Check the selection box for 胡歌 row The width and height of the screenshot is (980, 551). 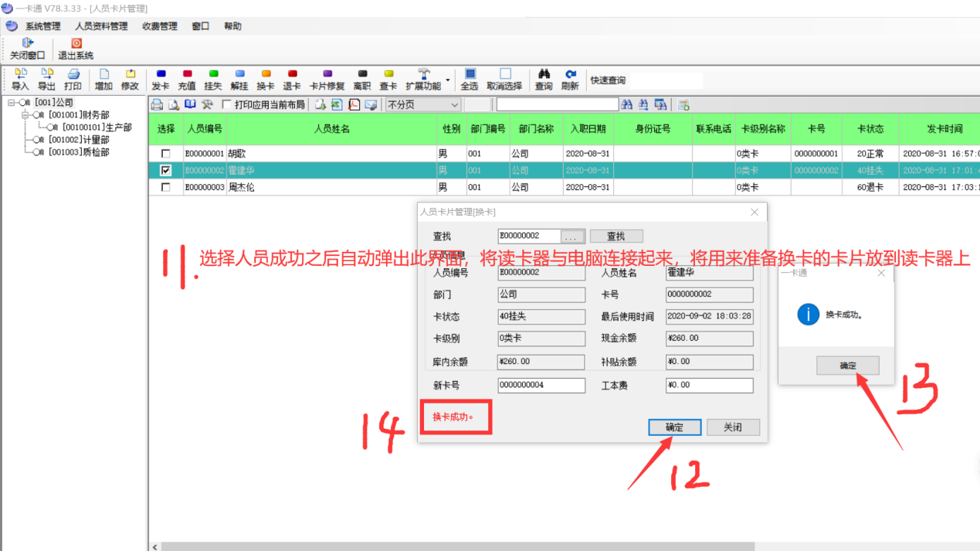point(165,154)
